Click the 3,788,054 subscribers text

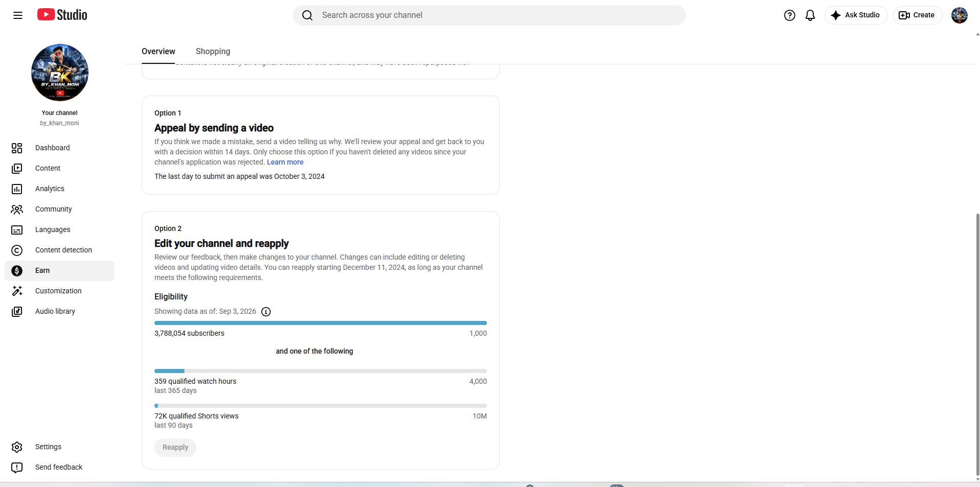pos(189,333)
